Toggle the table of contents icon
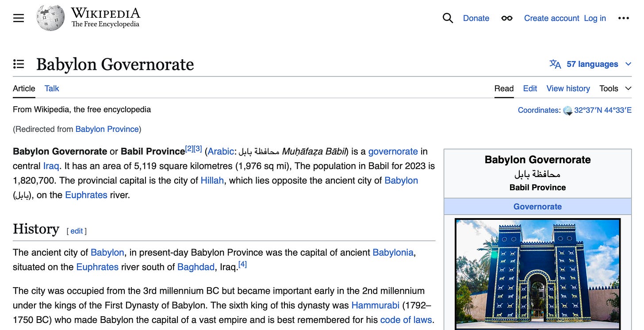 pos(19,64)
